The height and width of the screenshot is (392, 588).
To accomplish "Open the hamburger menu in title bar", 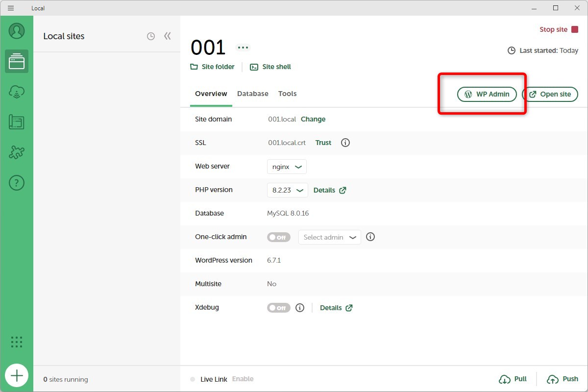I will coord(10,8).
